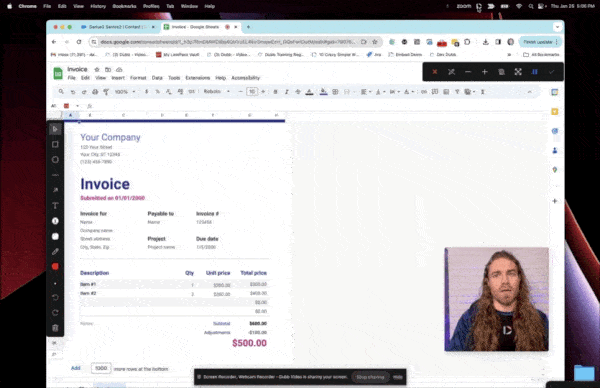The height and width of the screenshot is (388, 600).
Task: Click the plus button in recorder bar
Action: [x=484, y=72]
